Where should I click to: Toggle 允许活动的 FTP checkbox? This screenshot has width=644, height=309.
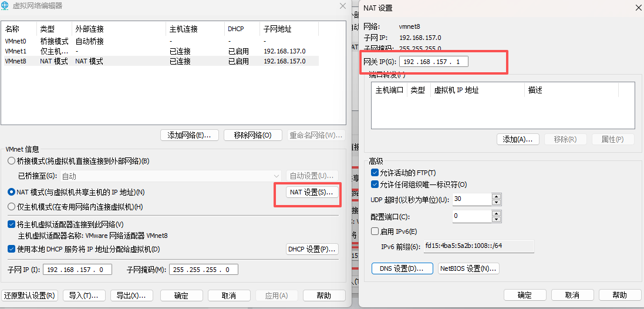[374, 173]
